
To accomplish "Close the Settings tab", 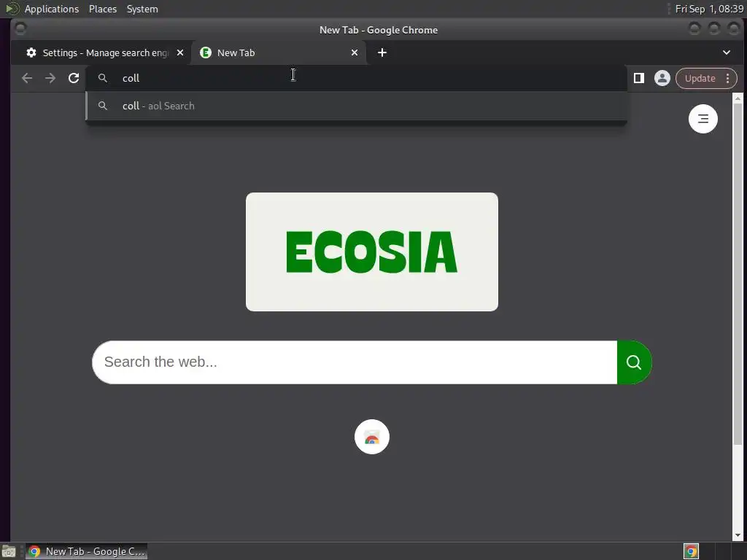I will (180, 52).
